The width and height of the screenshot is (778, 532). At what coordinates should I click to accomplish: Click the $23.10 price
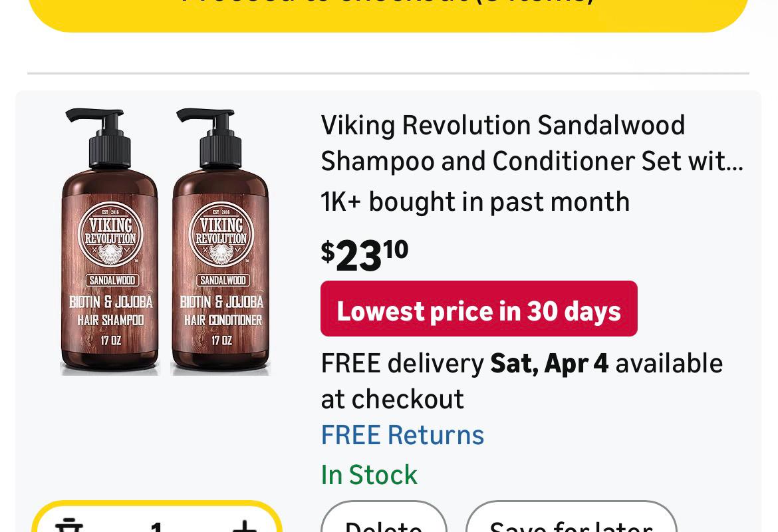pos(364,255)
